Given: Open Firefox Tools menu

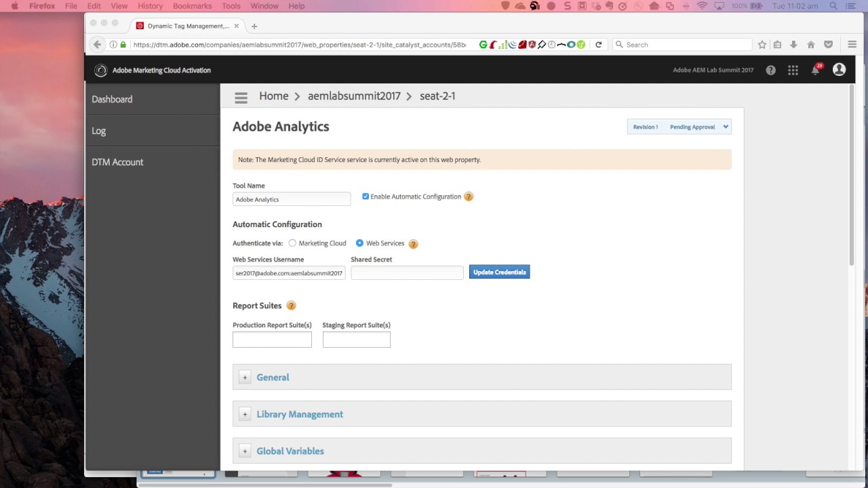Looking at the screenshot, I should click(231, 6).
